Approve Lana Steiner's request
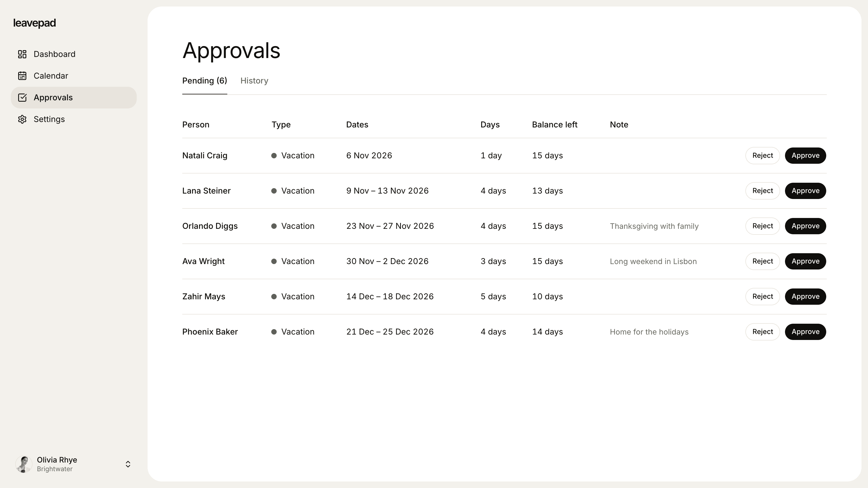Image resolution: width=868 pixels, height=488 pixels. click(805, 191)
